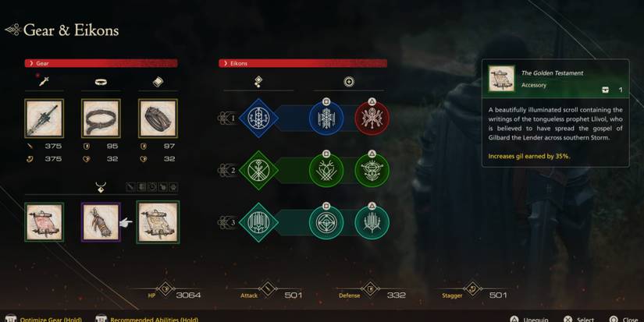Open the Gear section header
The height and width of the screenshot is (322, 644).
pyautogui.click(x=101, y=63)
